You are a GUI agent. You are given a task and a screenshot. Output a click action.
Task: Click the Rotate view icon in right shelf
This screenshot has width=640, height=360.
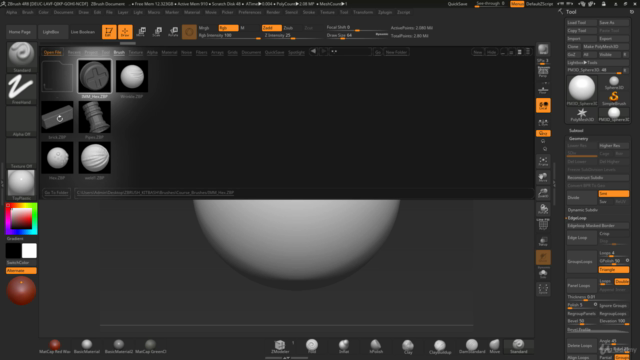tap(543, 209)
